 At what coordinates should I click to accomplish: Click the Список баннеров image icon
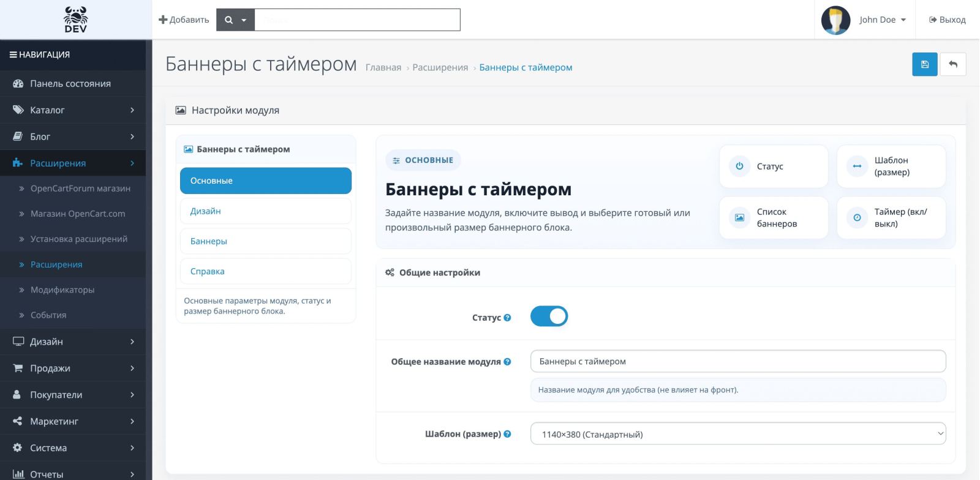coord(739,217)
